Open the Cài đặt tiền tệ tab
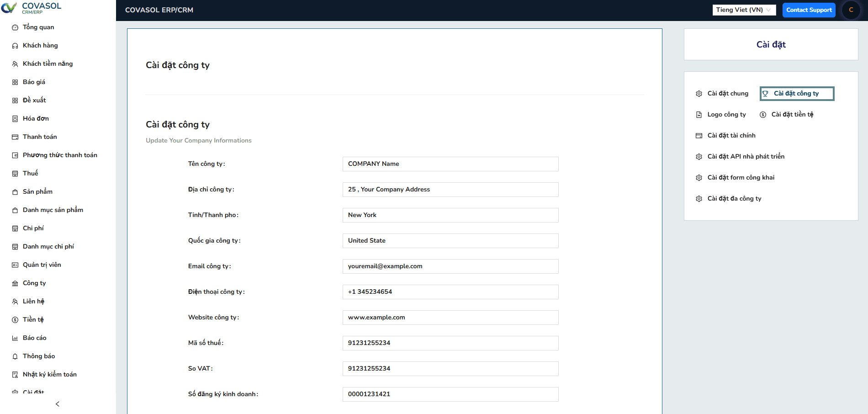The height and width of the screenshot is (414, 868). coord(792,114)
